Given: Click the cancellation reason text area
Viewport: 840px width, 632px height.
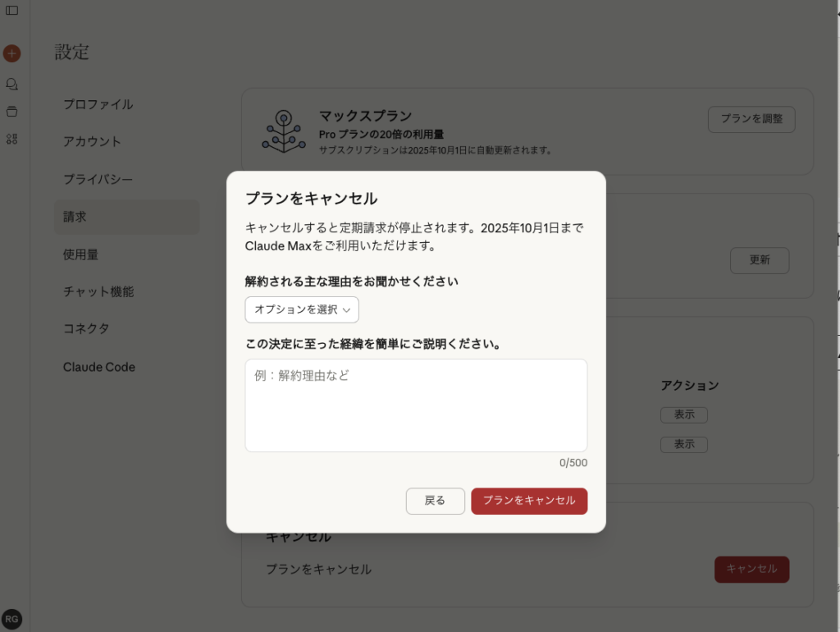Looking at the screenshot, I should (x=415, y=405).
